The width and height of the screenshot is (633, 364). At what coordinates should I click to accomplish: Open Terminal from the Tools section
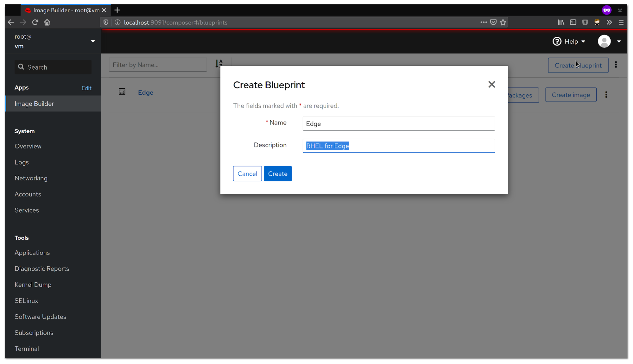click(27, 348)
